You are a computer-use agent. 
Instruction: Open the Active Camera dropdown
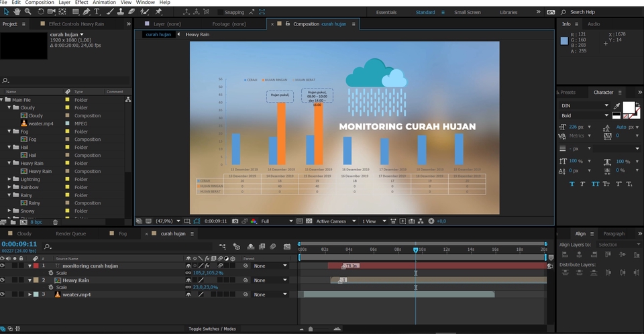coord(335,221)
